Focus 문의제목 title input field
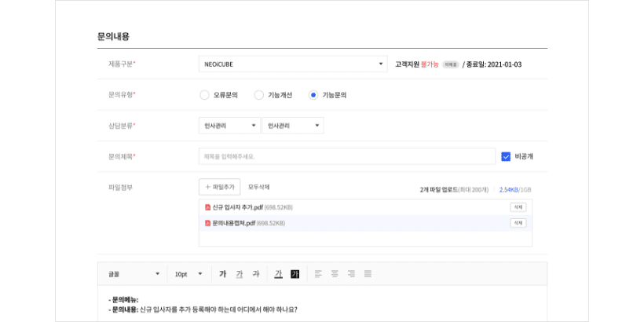The image size is (644, 322). click(x=347, y=156)
